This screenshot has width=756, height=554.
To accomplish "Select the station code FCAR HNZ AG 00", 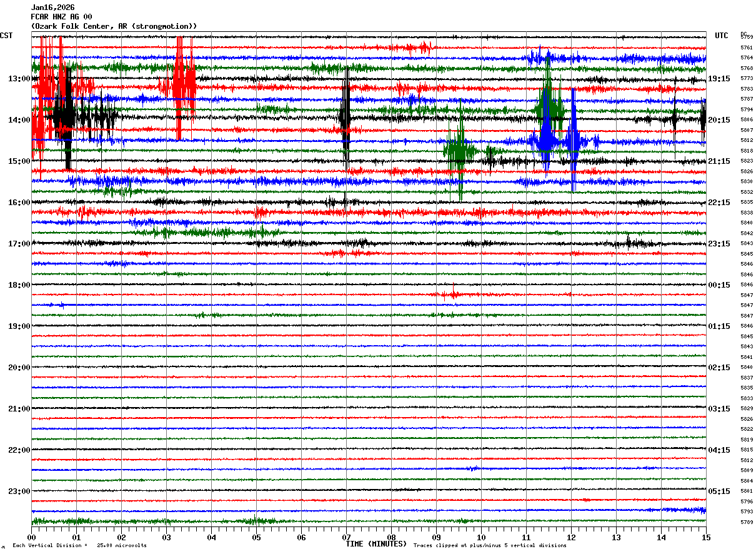I will [61, 17].
